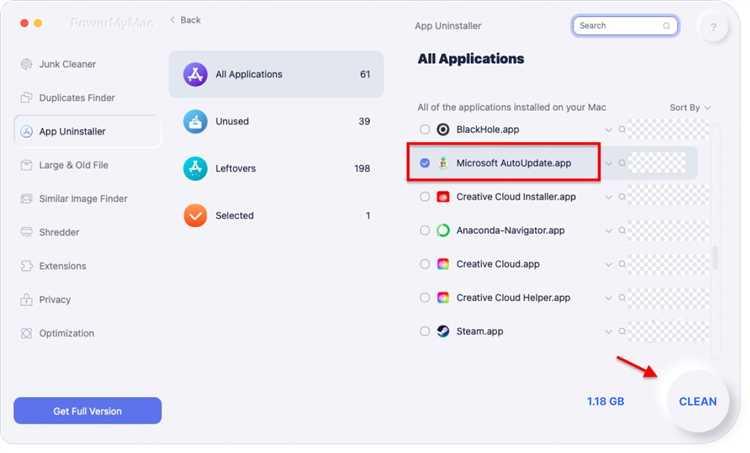Uncheck the Microsoft AutoUpdate.app checkbox

424,163
